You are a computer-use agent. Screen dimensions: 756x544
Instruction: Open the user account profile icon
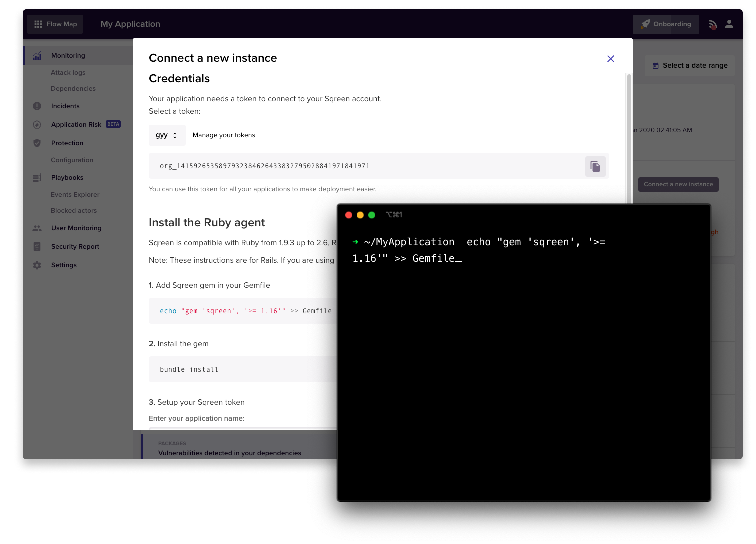729,24
